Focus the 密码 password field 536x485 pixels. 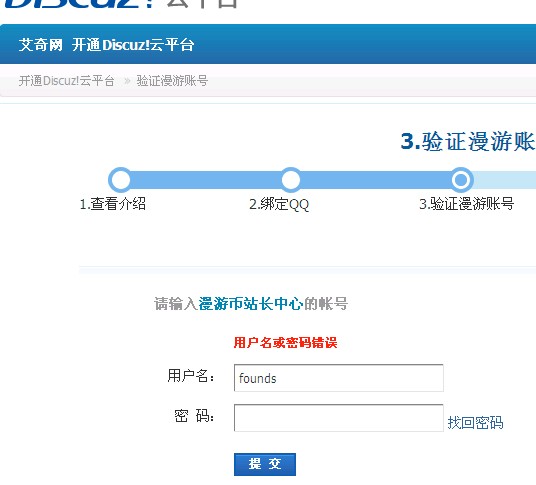(338, 418)
